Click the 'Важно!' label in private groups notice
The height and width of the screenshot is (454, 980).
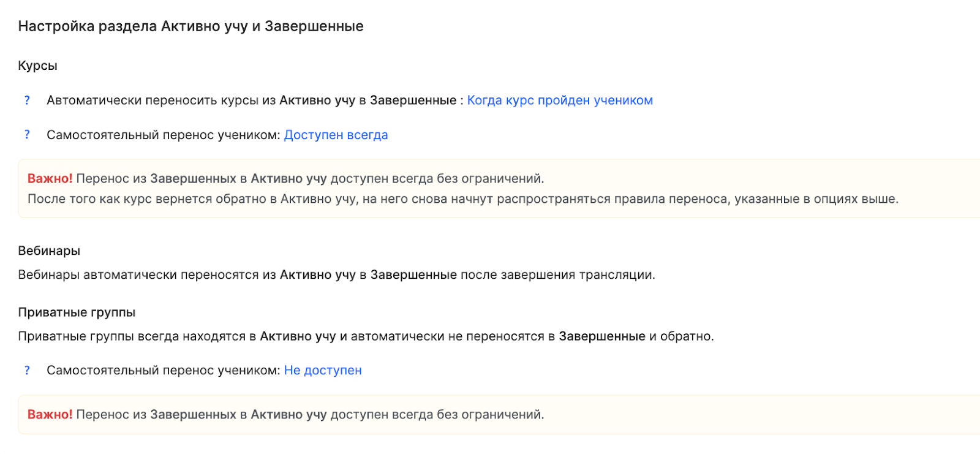[x=50, y=414]
